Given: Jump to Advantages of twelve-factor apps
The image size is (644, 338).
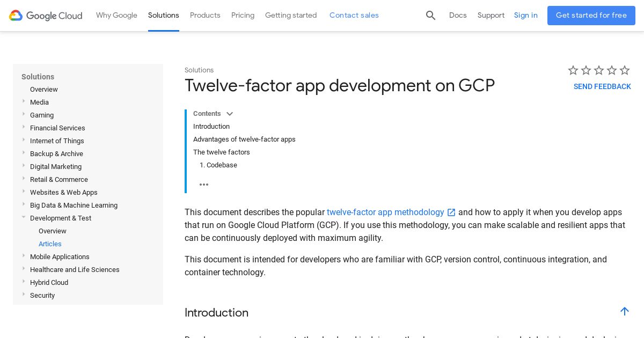Looking at the screenshot, I should pyautogui.click(x=244, y=139).
